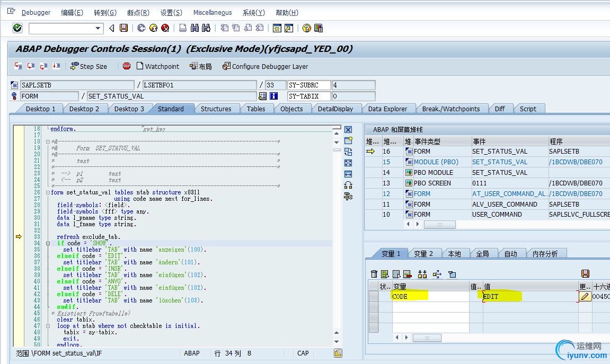This screenshot has height=364, width=610.
Task: Open the Miscellaneous menu
Action: (x=213, y=12)
